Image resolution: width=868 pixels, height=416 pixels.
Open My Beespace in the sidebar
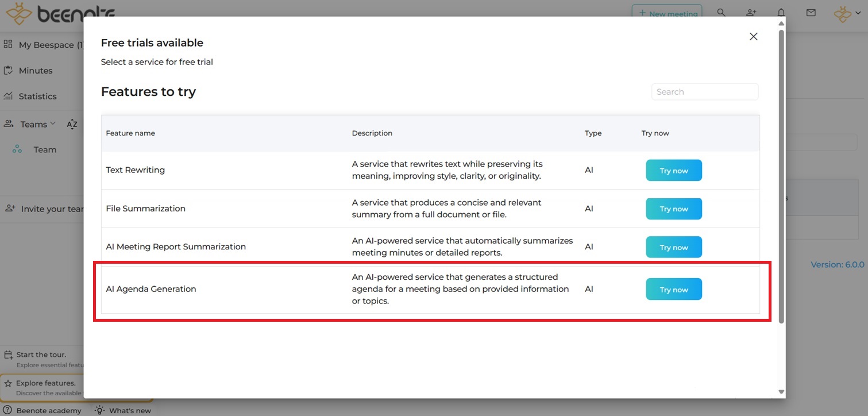[46, 45]
